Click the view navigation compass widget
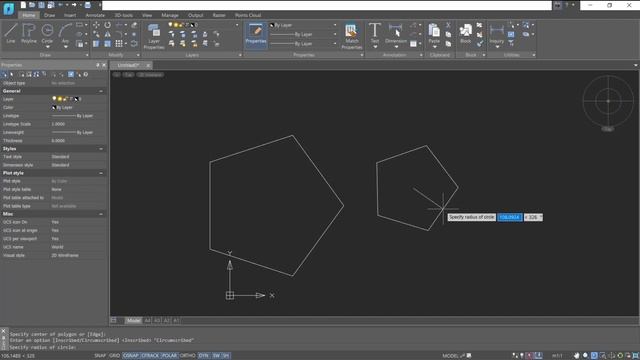The image size is (640, 360). pyautogui.click(x=608, y=101)
